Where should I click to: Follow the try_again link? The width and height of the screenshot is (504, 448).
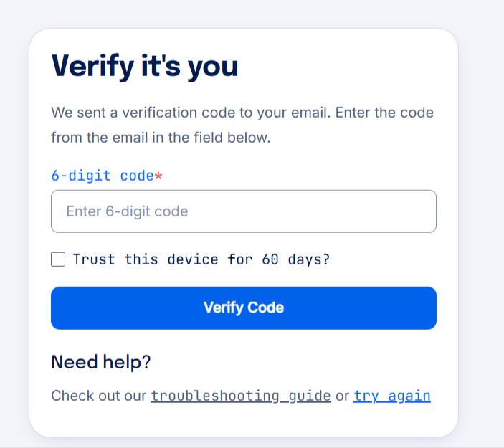pos(392,396)
